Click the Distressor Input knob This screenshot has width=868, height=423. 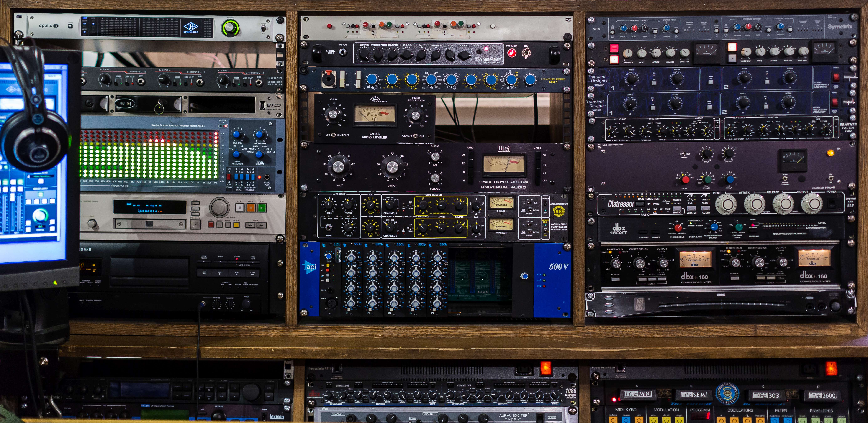click(x=726, y=204)
